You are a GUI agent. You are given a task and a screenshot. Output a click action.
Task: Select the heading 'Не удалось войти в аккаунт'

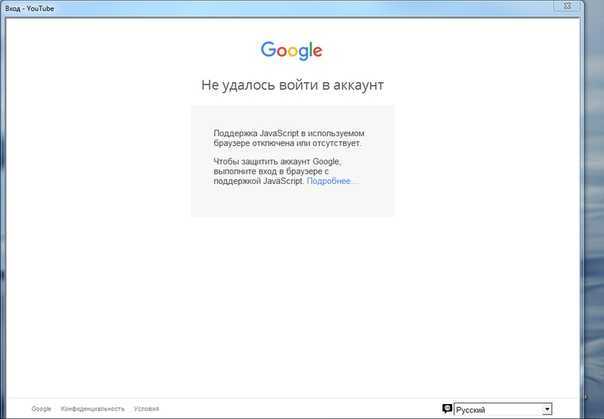(292, 85)
